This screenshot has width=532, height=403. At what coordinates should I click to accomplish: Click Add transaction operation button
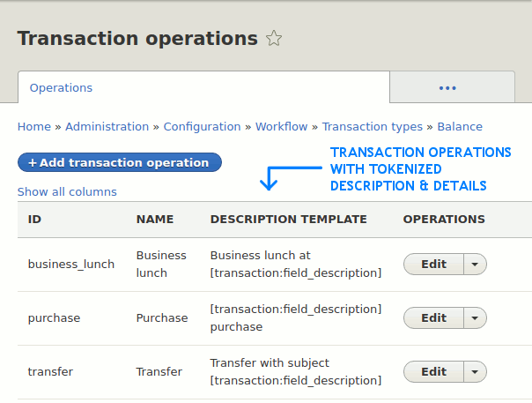(x=120, y=162)
